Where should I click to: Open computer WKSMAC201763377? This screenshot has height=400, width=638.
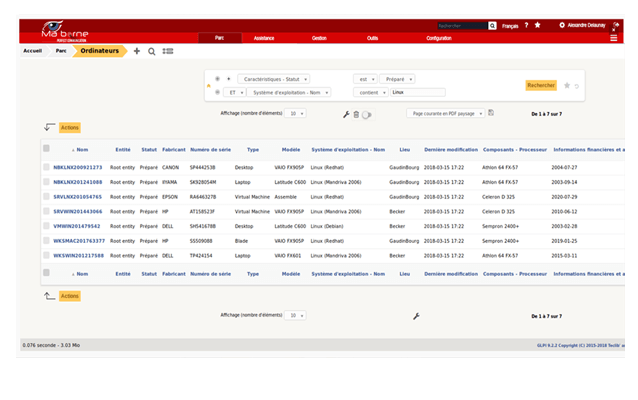tap(79, 241)
